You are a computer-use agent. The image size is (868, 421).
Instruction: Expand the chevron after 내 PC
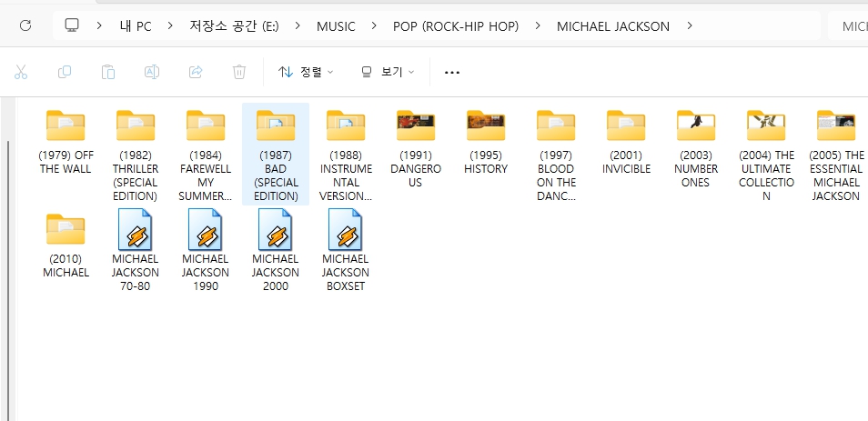(170, 25)
